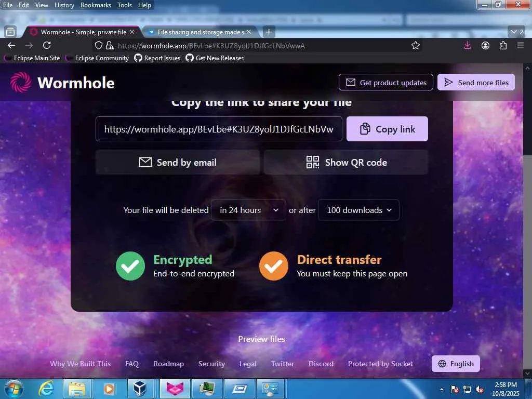
Task: Open Firefox View icon left of tabs
Action: tap(10, 32)
